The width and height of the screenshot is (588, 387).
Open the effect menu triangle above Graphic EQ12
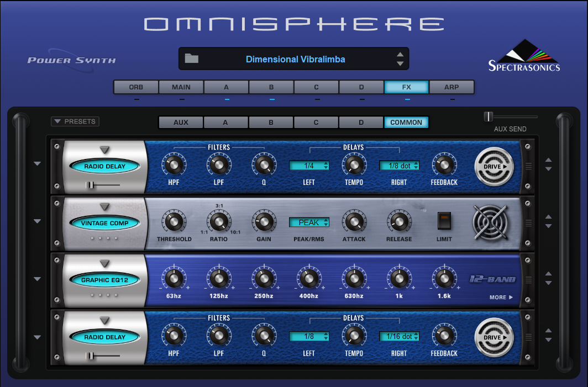click(104, 264)
